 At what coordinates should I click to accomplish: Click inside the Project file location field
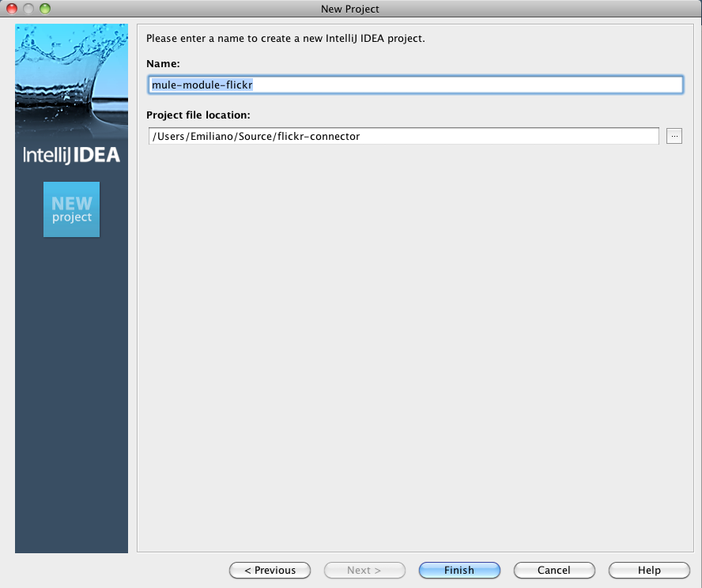pyautogui.click(x=403, y=136)
